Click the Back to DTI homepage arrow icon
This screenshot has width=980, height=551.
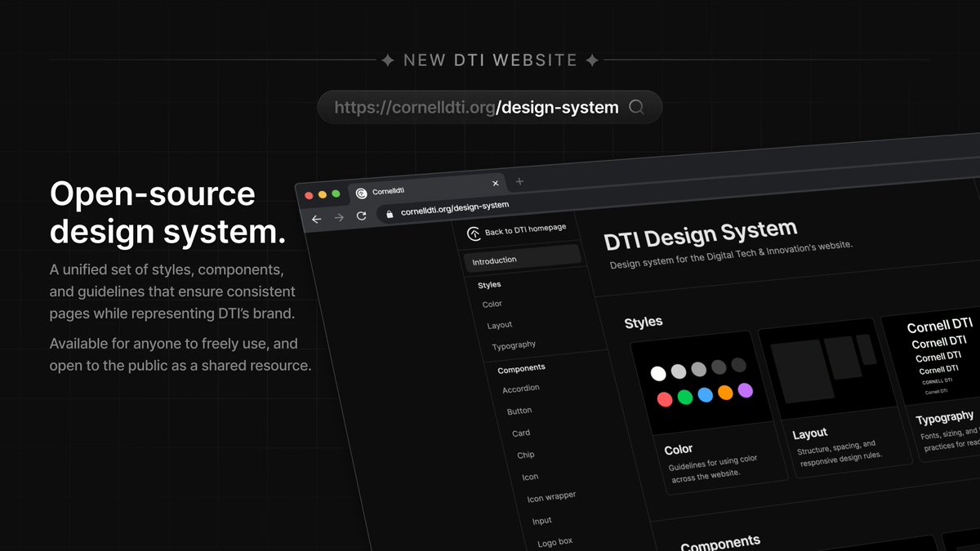[x=474, y=234]
